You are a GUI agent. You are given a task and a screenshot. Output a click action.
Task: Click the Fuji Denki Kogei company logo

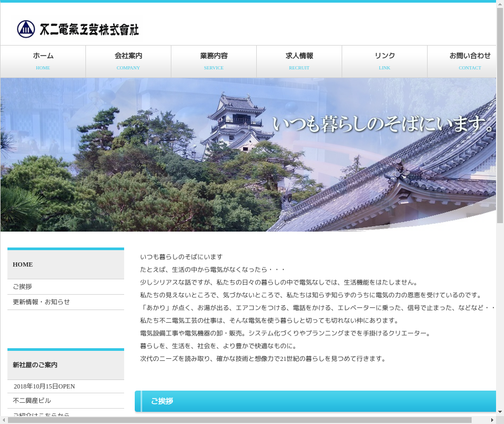pyautogui.click(x=77, y=29)
